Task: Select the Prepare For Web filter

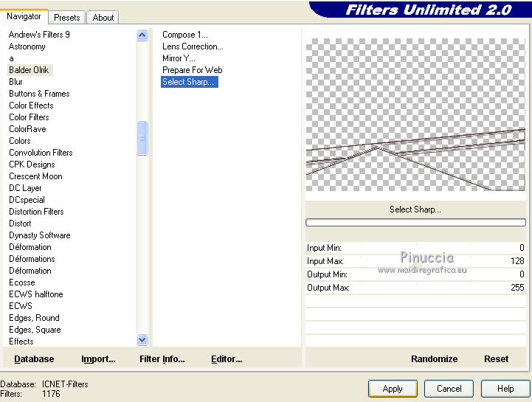Action: pos(192,70)
